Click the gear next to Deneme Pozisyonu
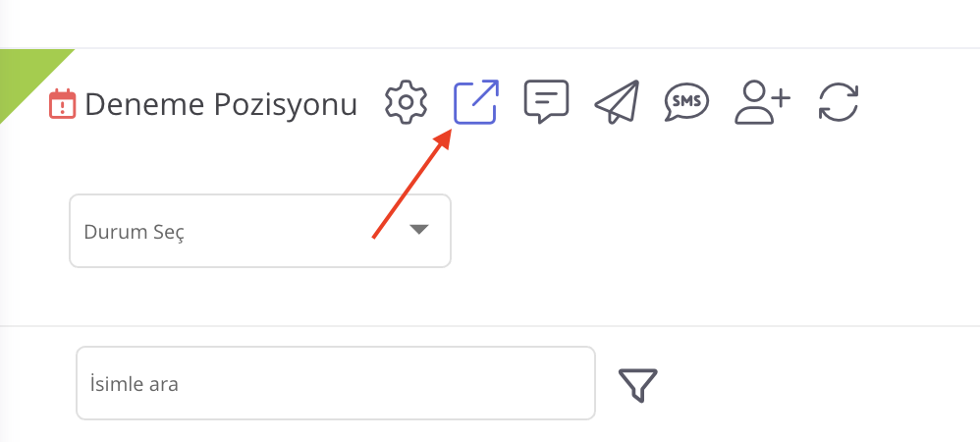The image size is (980, 442). pos(406,102)
